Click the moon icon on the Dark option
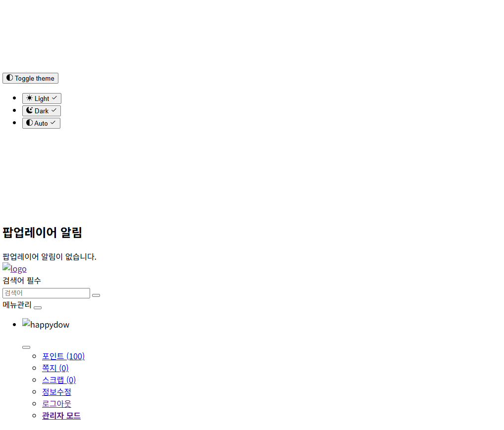The height and width of the screenshot is (430, 504). coord(30,110)
